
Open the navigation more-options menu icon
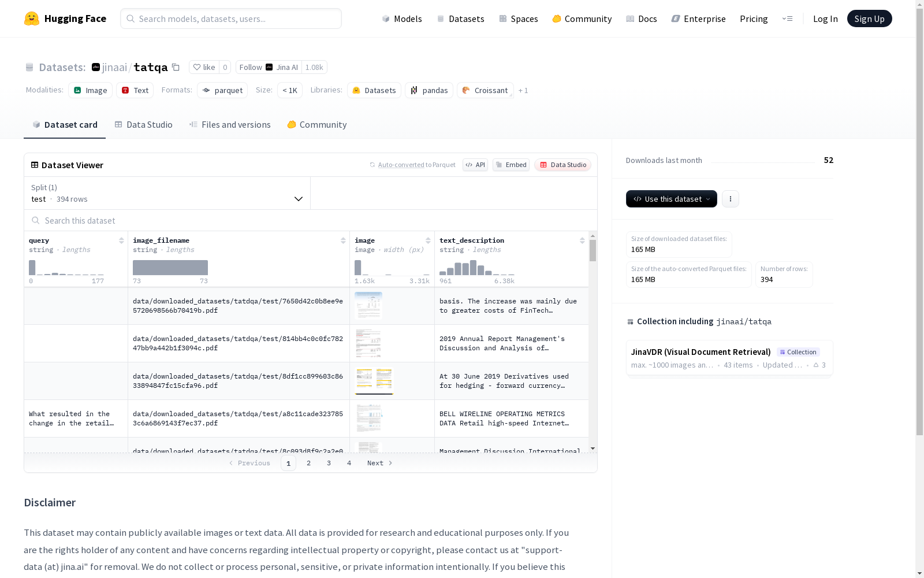point(787,18)
